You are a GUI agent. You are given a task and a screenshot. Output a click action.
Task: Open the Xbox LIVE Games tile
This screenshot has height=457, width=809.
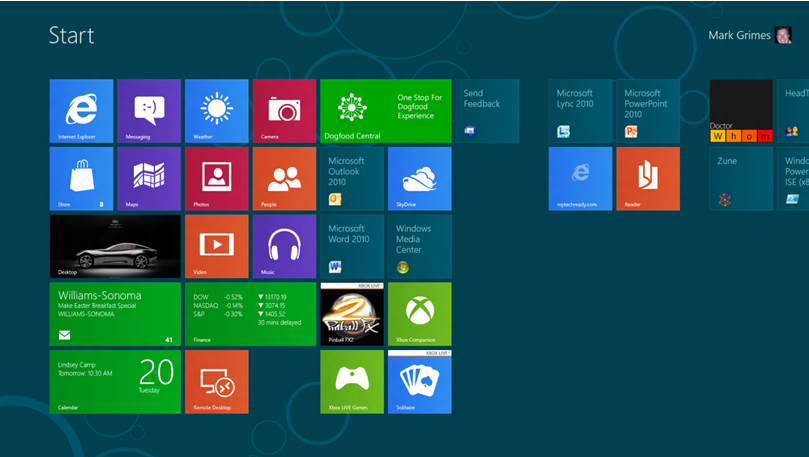coord(352,382)
